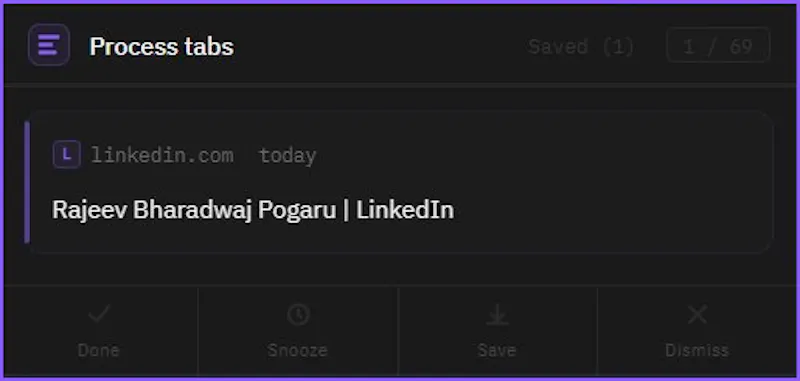
Task: Click the LinkedIn favicon letter L
Action: point(67,155)
